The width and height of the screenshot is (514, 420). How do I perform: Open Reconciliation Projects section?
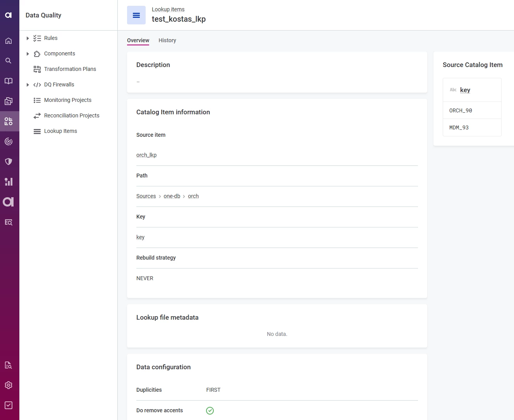pos(72,115)
